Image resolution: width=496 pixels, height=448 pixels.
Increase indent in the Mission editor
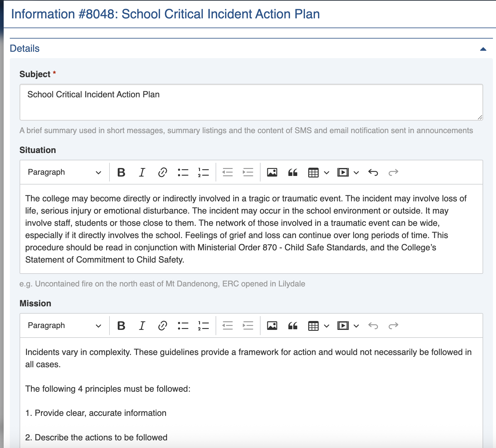click(248, 326)
